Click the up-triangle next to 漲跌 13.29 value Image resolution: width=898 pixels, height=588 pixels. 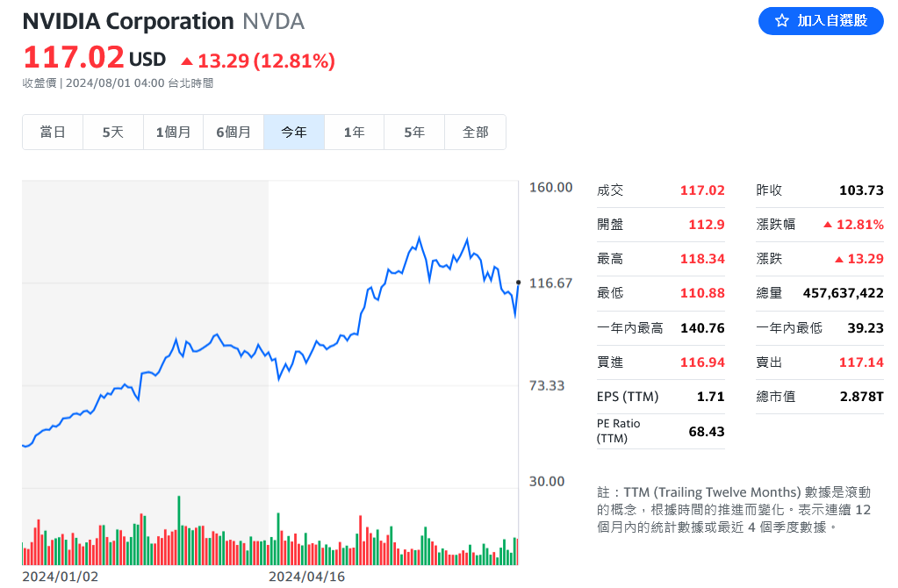pos(838,259)
